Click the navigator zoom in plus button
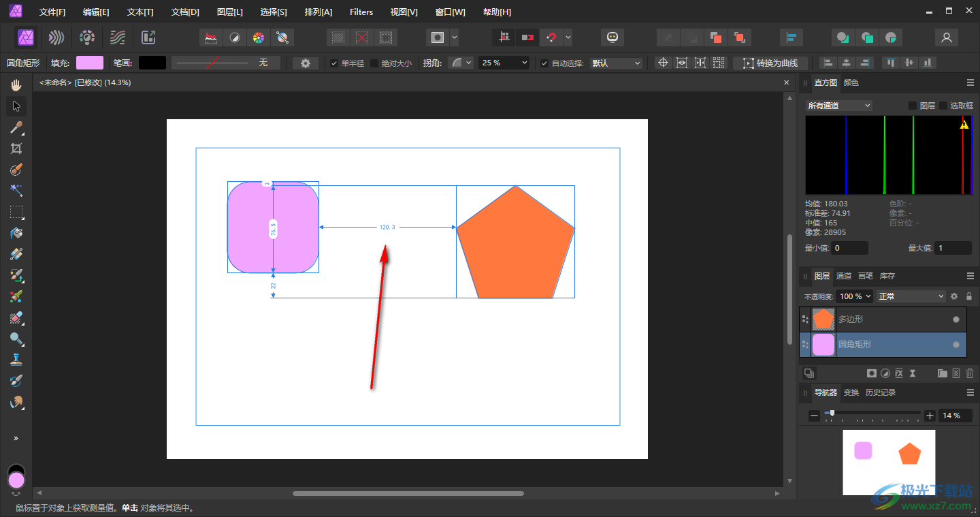980x517 pixels. [930, 416]
